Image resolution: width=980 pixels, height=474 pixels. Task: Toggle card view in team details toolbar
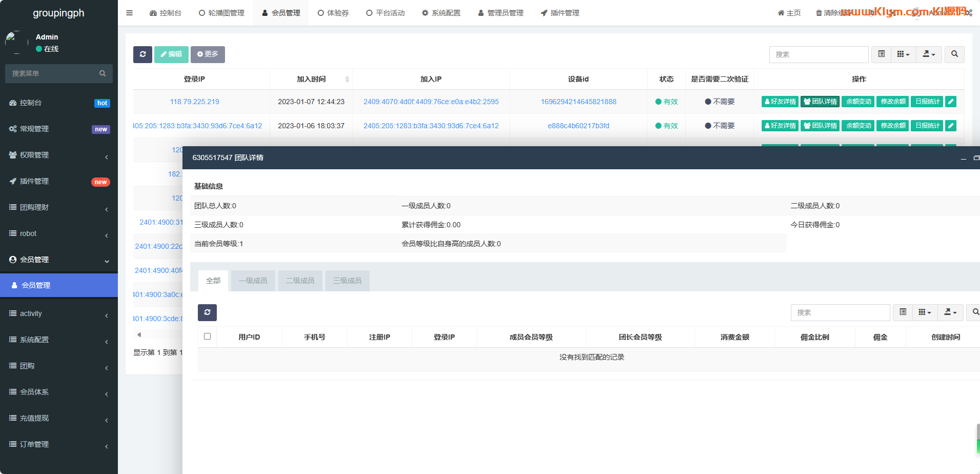click(x=903, y=312)
